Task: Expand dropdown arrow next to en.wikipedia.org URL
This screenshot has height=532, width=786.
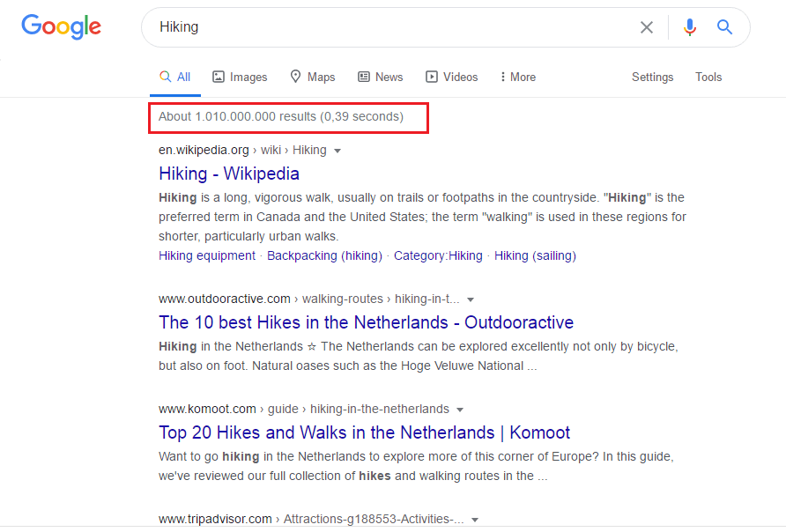Action: click(337, 151)
